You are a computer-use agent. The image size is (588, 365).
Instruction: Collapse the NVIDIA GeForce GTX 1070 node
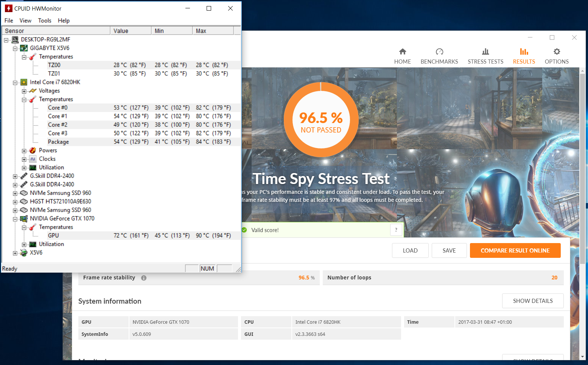click(x=15, y=219)
